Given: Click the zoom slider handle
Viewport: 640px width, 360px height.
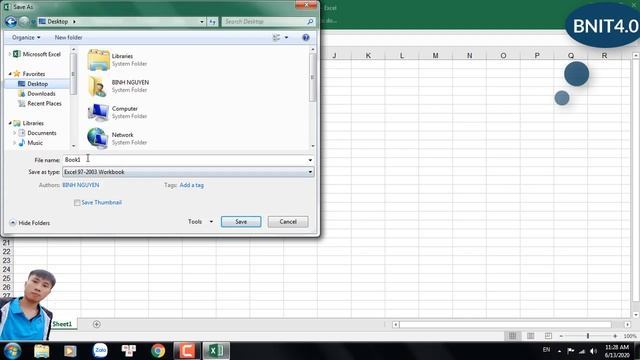Looking at the screenshot, I should click(x=588, y=336).
